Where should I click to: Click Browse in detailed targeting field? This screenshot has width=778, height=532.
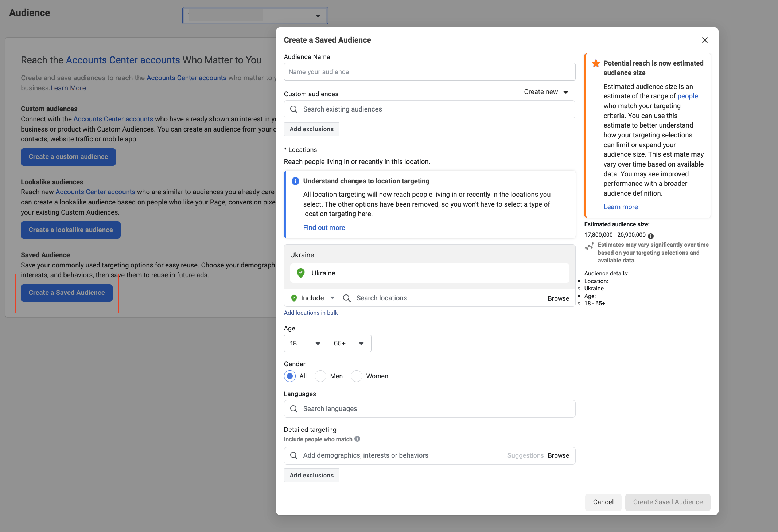pyautogui.click(x=558, y=455)
